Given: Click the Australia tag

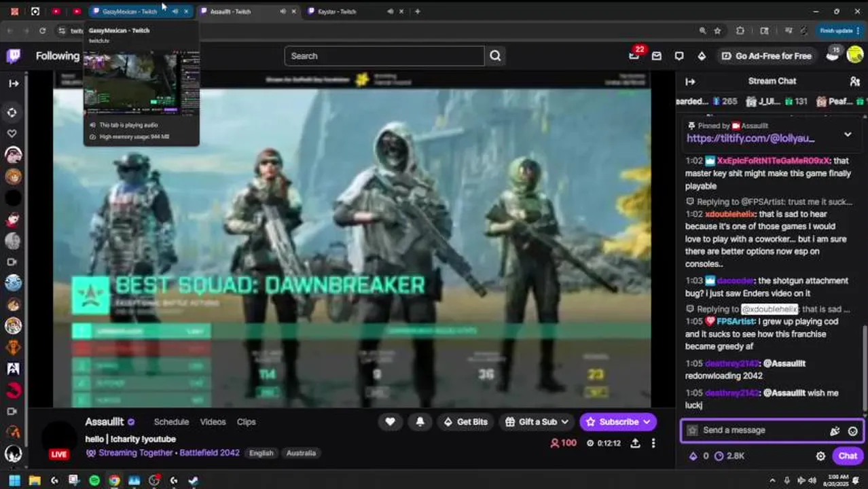Looking at the screenshot, I should coord(301,453).
